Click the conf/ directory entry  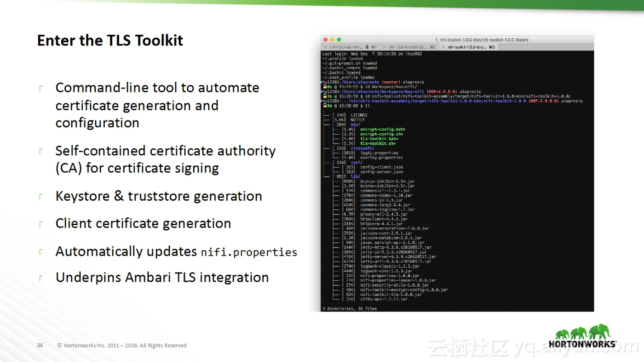356,162
